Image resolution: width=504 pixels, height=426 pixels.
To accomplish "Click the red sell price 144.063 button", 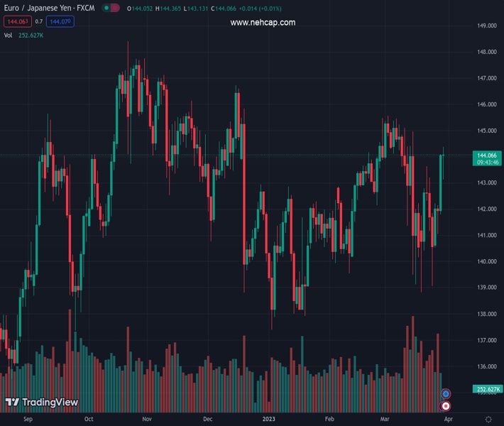I will click(16, 22).
